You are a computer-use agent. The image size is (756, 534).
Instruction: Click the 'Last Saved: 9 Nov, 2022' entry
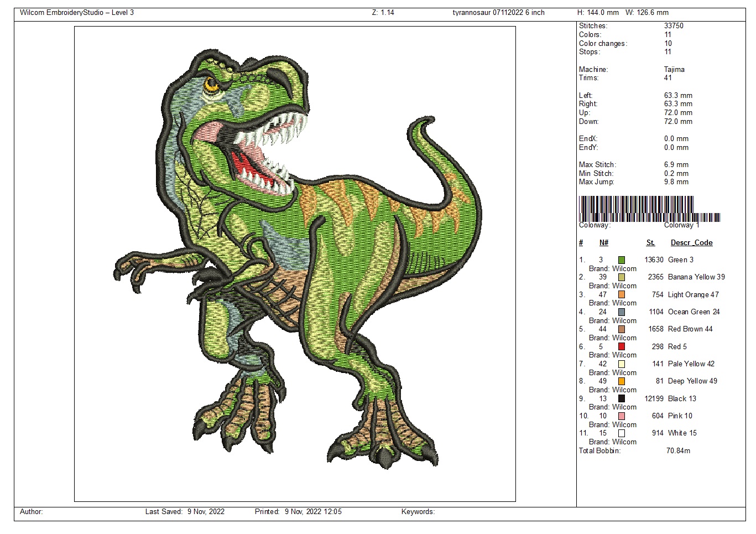coord(185,512)
